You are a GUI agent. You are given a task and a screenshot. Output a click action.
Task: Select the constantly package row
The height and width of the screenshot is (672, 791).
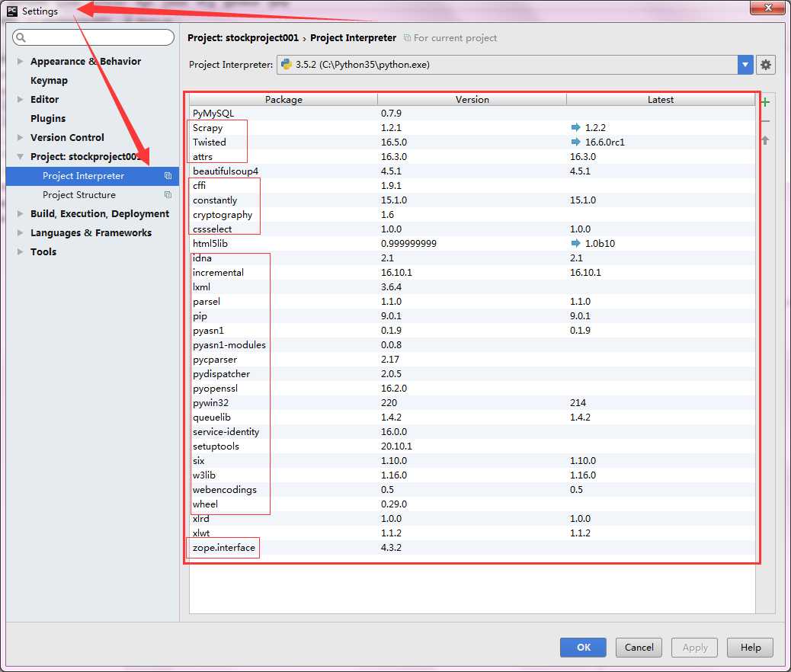point(472,200)
